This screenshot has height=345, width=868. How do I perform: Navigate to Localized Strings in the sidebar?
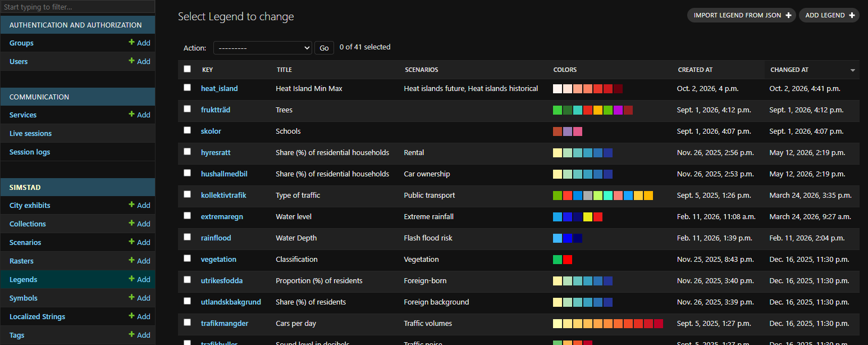point(37,316)
